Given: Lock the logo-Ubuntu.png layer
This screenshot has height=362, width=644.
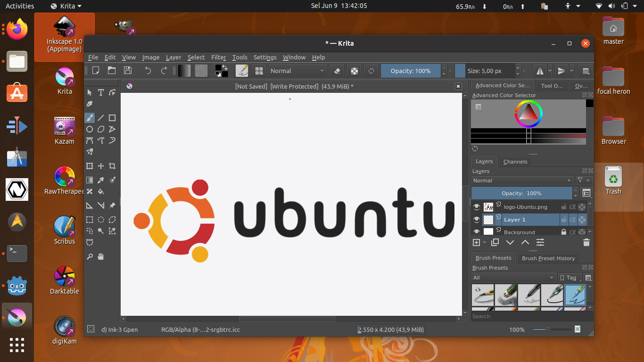Looking at the screenshot, I should (563, 207).
